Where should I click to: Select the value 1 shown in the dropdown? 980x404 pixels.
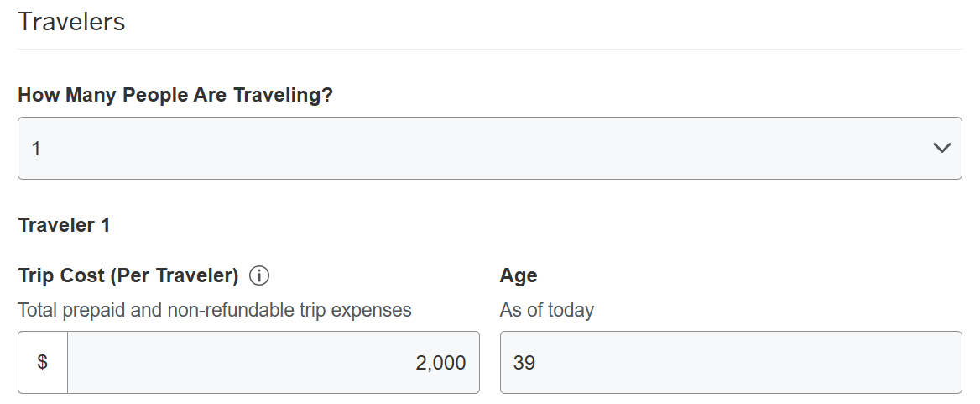tap(36, 149)
